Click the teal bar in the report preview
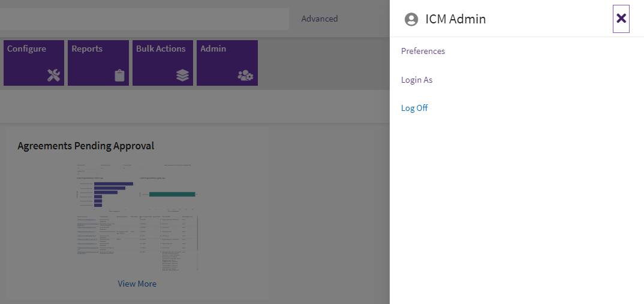Viewport: 644px width, 304px height. click(172, 194)
